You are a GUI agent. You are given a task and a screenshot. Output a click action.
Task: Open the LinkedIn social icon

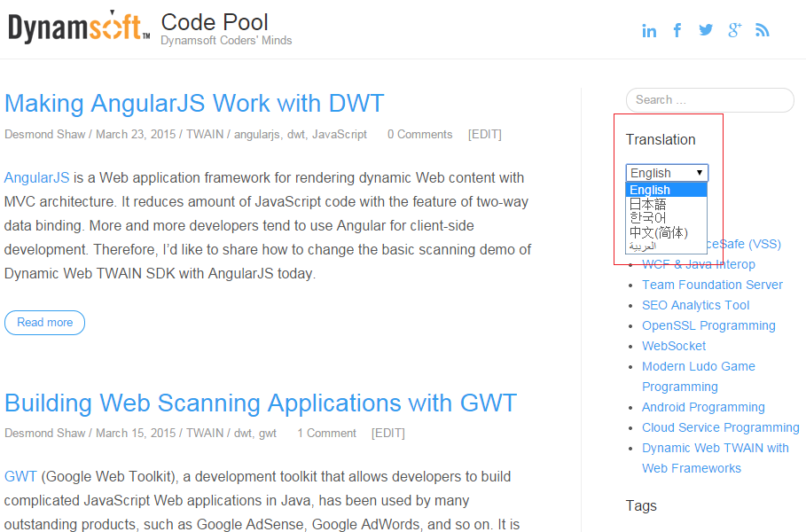[649, 31]
